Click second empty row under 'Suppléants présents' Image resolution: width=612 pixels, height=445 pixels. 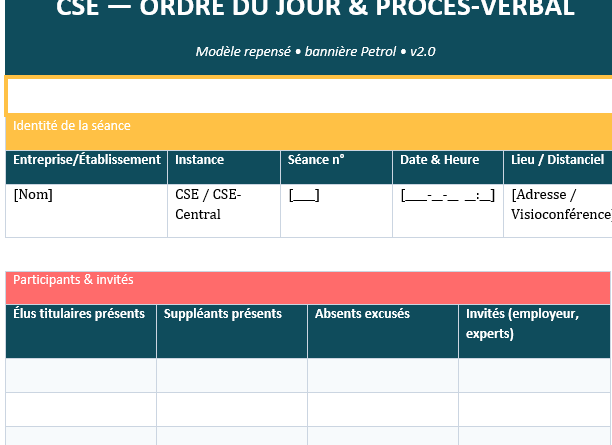[x=232, y=409]
